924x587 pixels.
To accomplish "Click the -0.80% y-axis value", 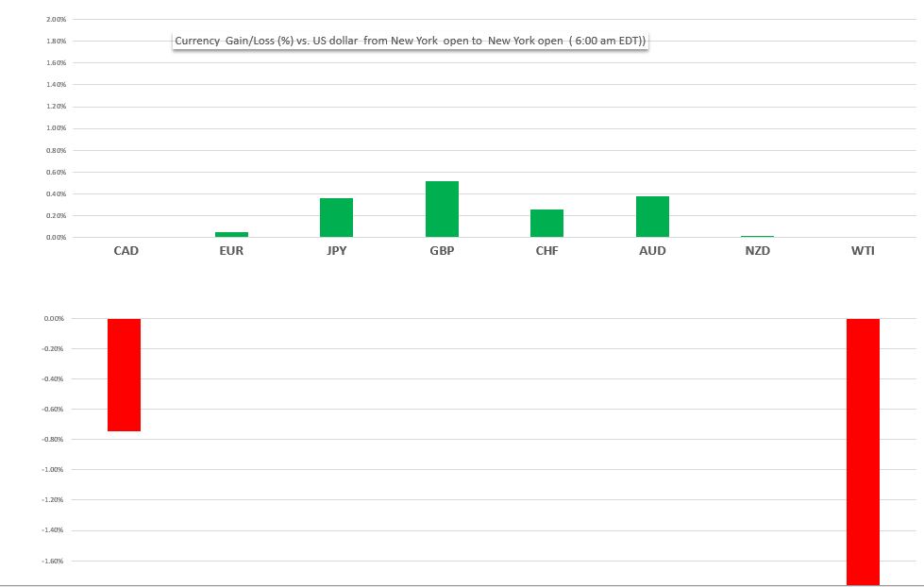I will point(54,440).
